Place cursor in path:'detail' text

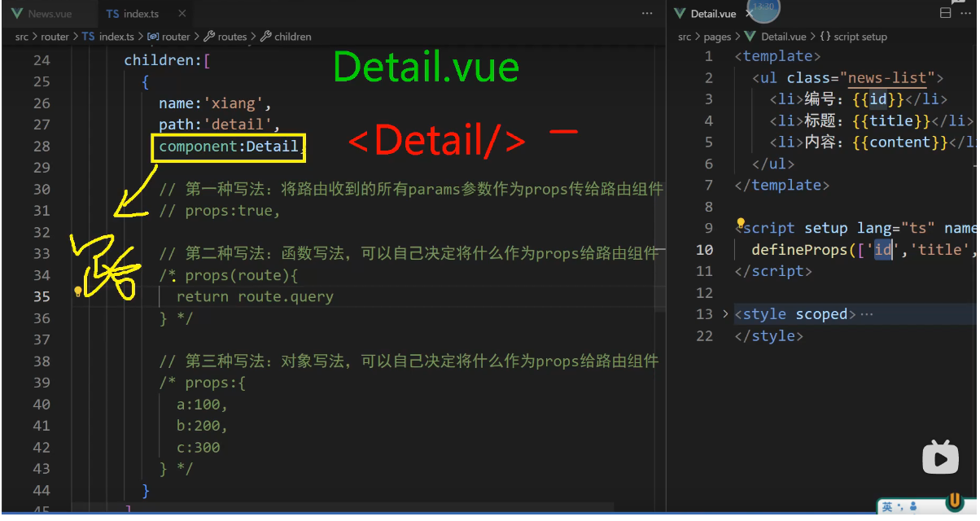(219, 125)
